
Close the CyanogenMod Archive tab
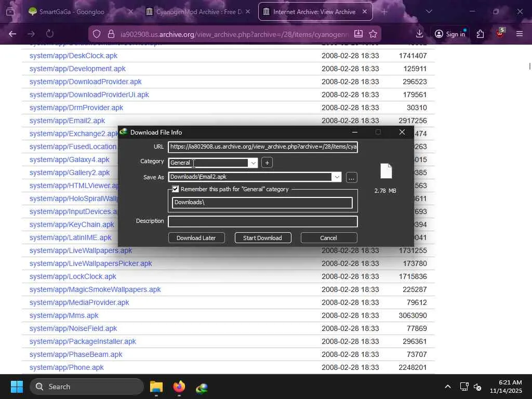[248, 11]
